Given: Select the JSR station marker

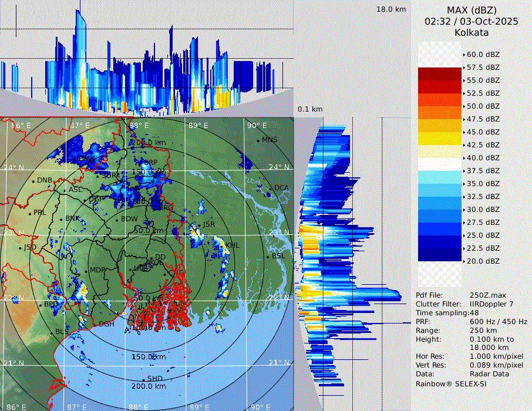Looking at the screenshot, I should 200,225.
